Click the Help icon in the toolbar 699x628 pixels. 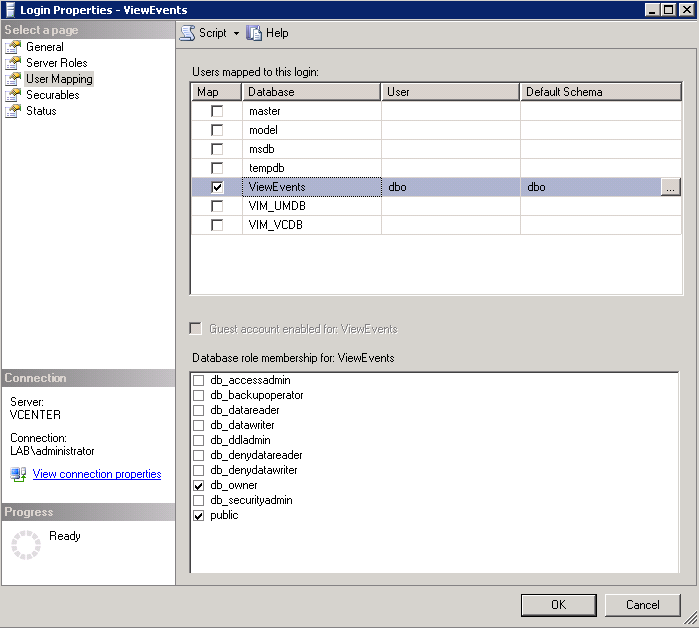pyautogui.click(x=254, y=33)
